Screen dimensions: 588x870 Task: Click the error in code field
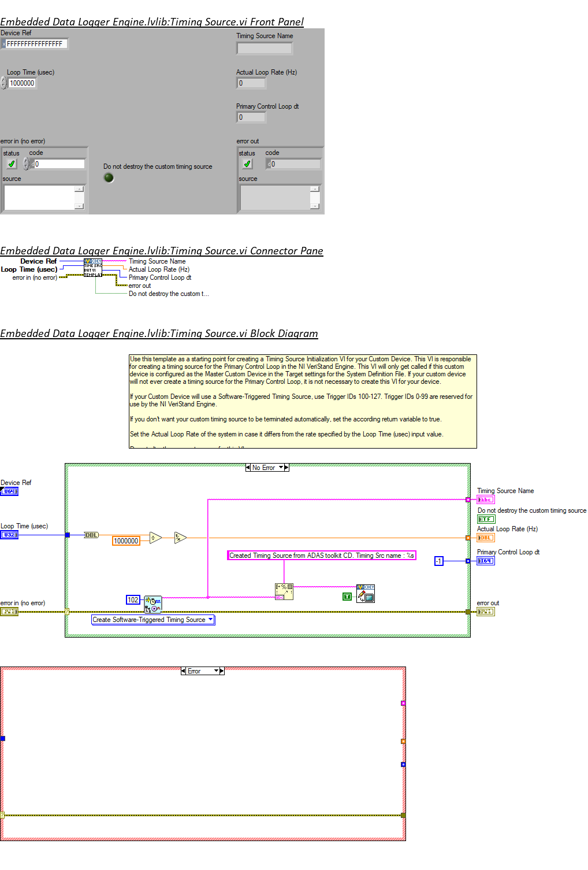(59, 164)
